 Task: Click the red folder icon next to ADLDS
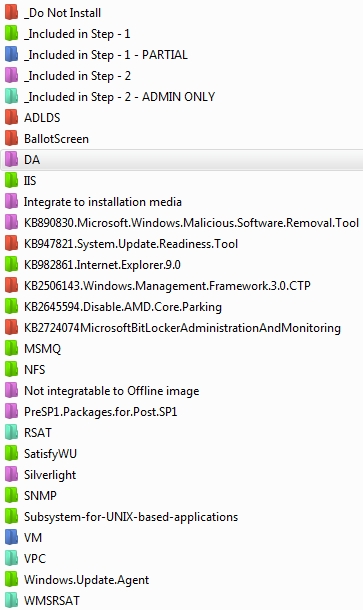(11, 118)
